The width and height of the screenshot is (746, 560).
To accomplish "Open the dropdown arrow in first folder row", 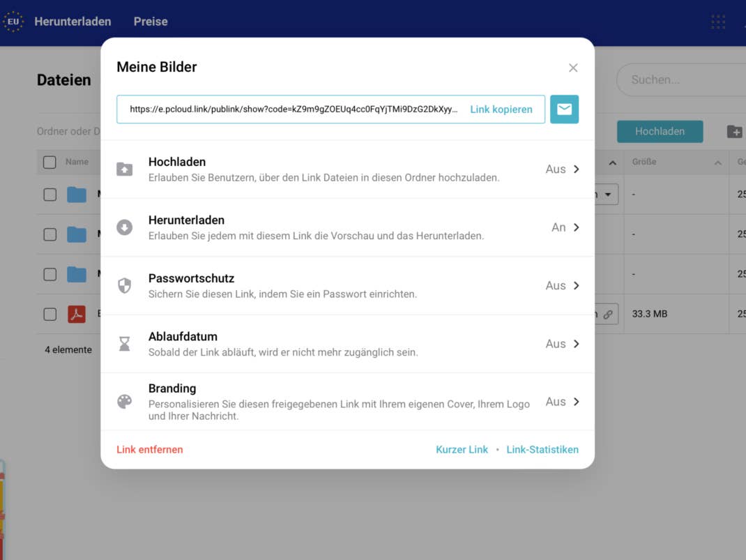I will (607, 195).
